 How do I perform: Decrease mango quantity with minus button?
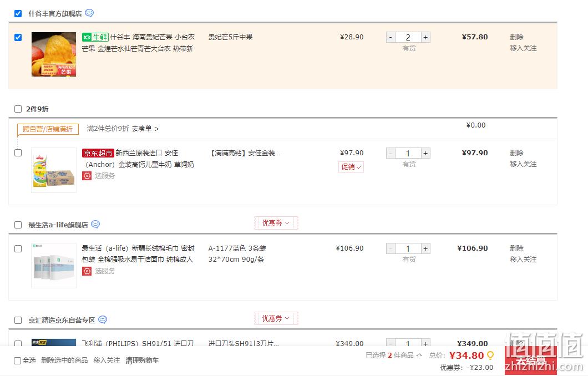click(391, 37)
